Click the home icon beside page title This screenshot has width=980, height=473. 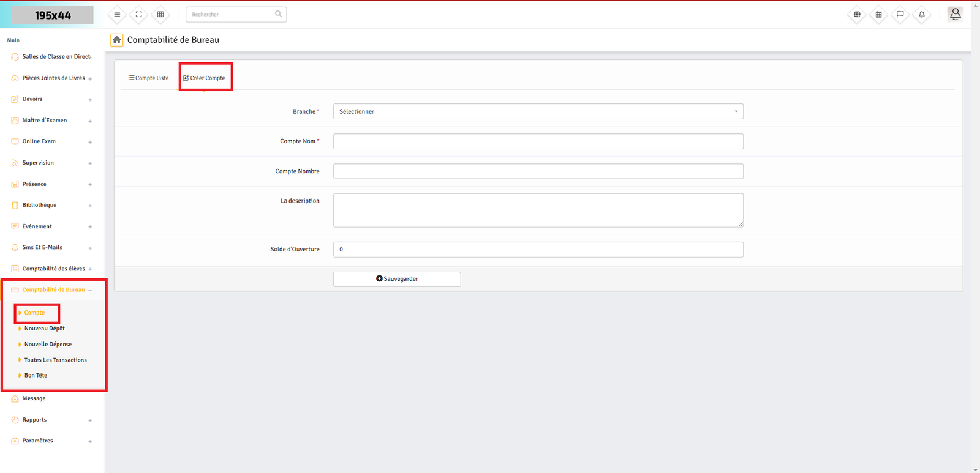(116, 40)
